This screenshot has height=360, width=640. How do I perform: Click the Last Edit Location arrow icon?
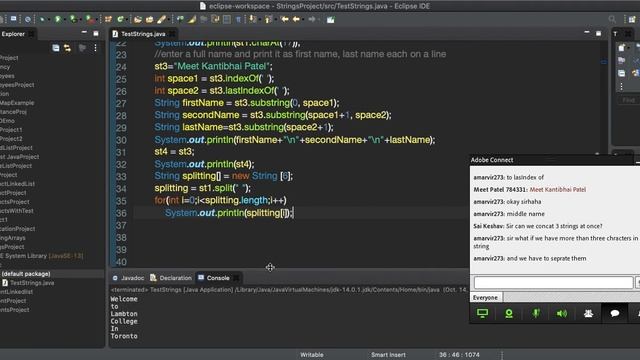pyautogui.click(x=284, y=19)
